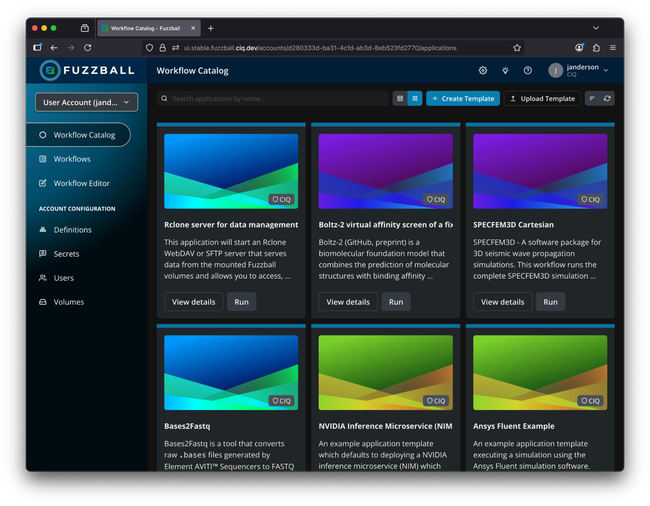
Task: Expand the User Account dropdown
Action: point(87,102)
